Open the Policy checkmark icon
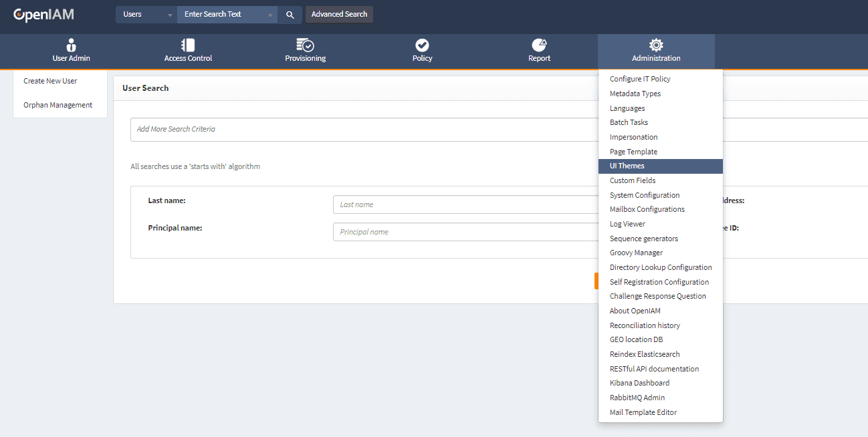The height and width of the screenshot is (437, 868). pos(422,45)
